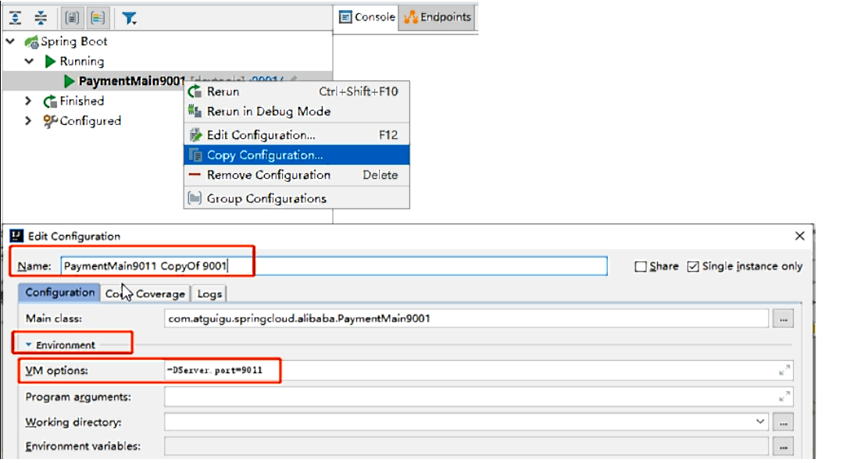Click the Expand All toolbar icon
The image size is (868, 463).
[15, 18]
